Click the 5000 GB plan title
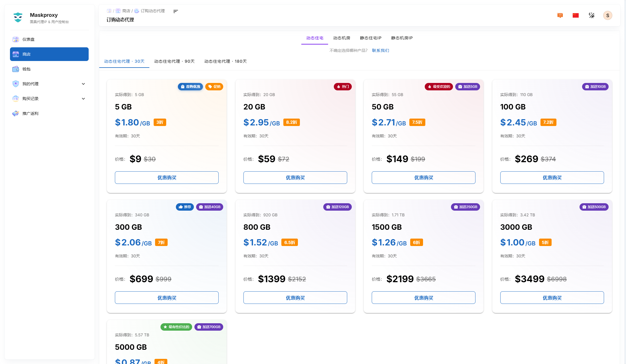Image resolution: width=626 pixels, height=364 pixels. (x=131, y=347)
